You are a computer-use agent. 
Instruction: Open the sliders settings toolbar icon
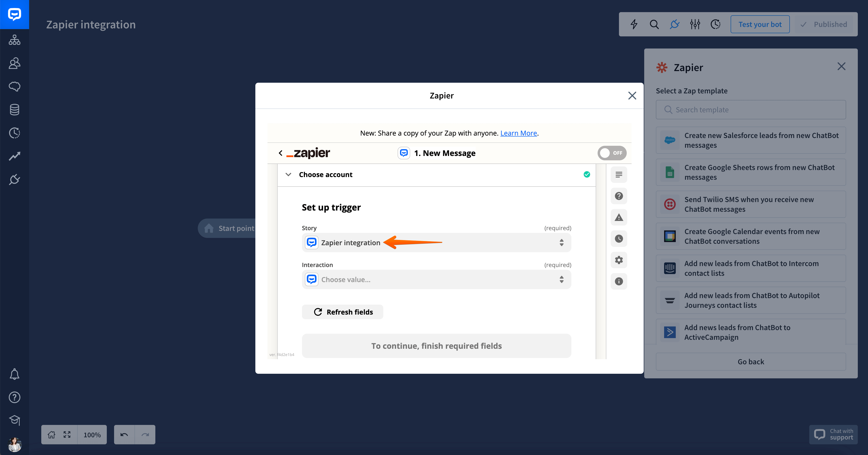tap(695, 24)
